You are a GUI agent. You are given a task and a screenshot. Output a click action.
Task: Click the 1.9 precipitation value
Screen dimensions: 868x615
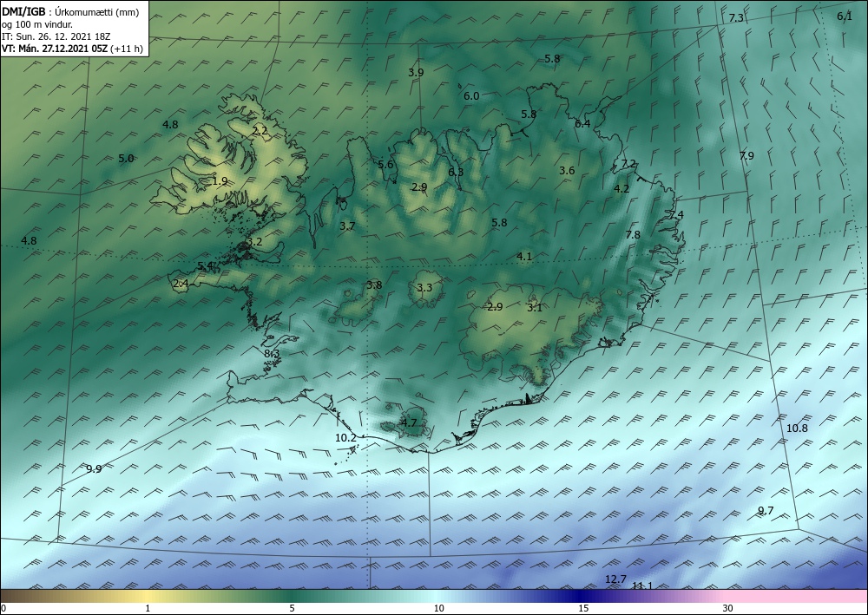point(220,181)
